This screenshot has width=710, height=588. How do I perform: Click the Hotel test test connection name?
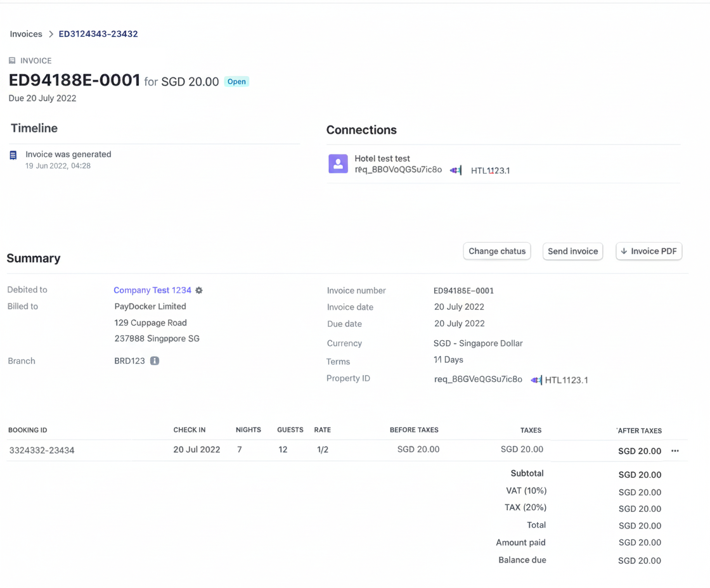coord(382,158)
